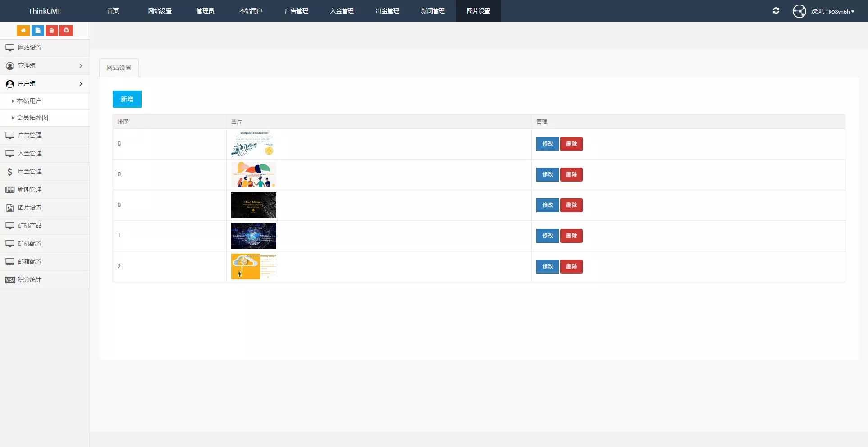Switch to the 网站设置 content tab
This screenshot has width=868, height=447.
tap(119, 68)
